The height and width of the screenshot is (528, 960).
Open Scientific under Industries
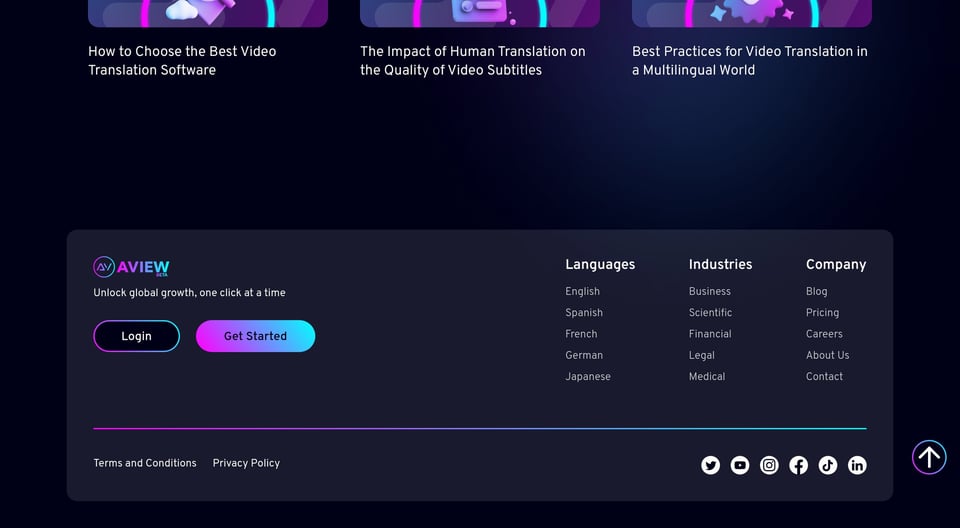click(710, 313)
